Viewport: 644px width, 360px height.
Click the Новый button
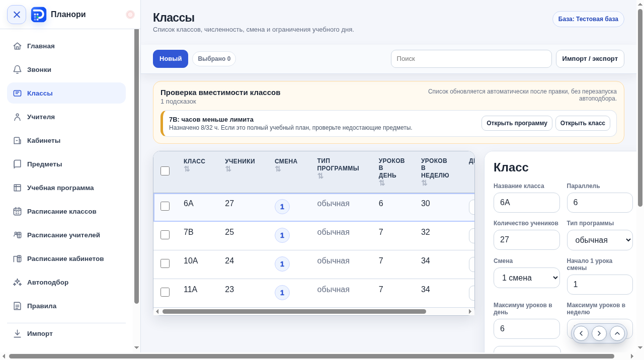coord(171,59)
